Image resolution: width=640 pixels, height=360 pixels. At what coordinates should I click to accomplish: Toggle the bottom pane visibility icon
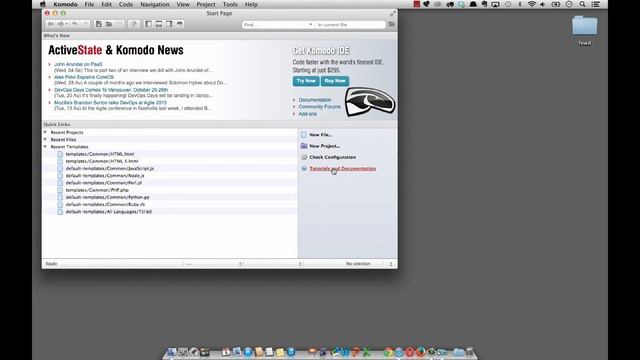(159, 24)
